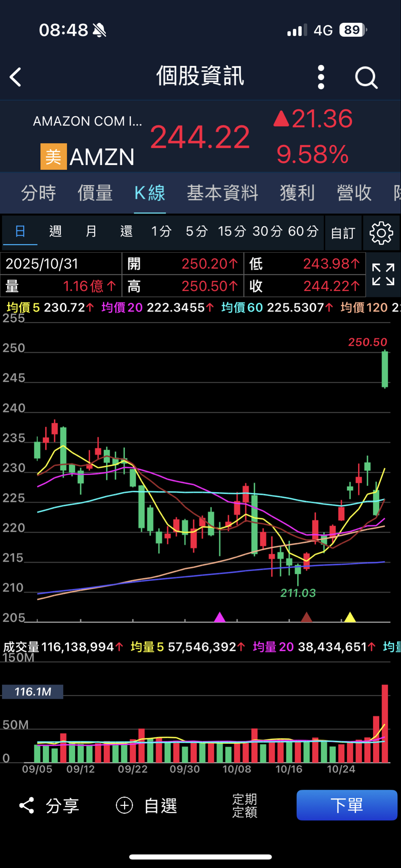This screenshot has height=868, width=401.
Task: Tap the magenta triangle chart marker
Action: click(x=220, y=617)
